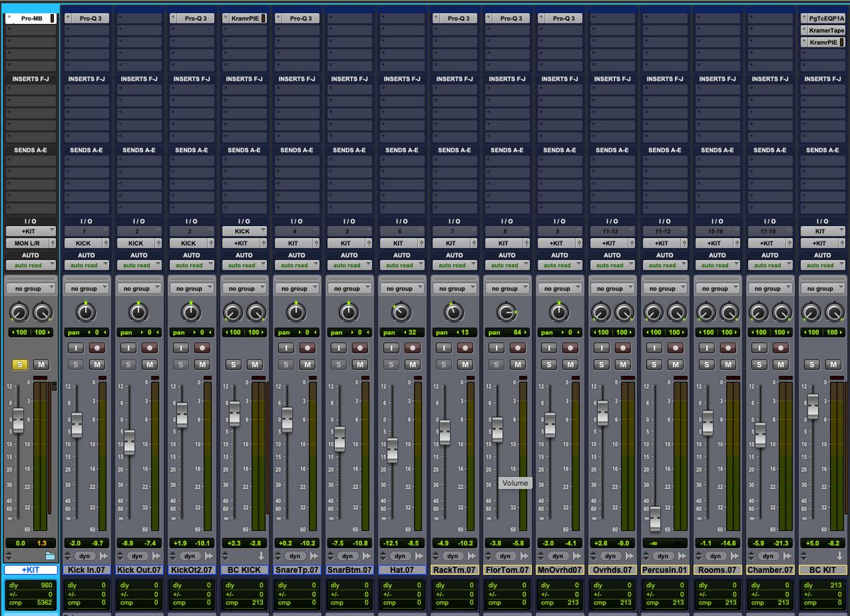Toggle input monitor on MnOvrhd07 track
850x616 pixels.
coord(550,348)
